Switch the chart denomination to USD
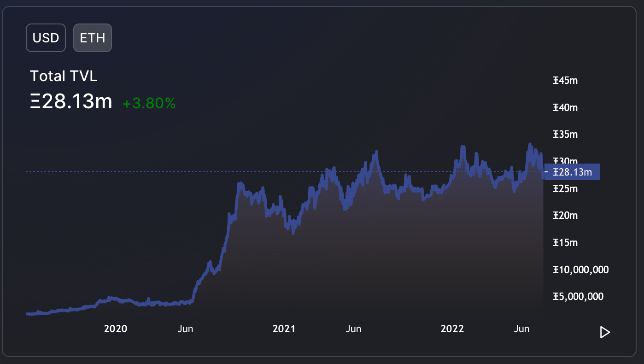644x364 pixels. tap(46, 38)
